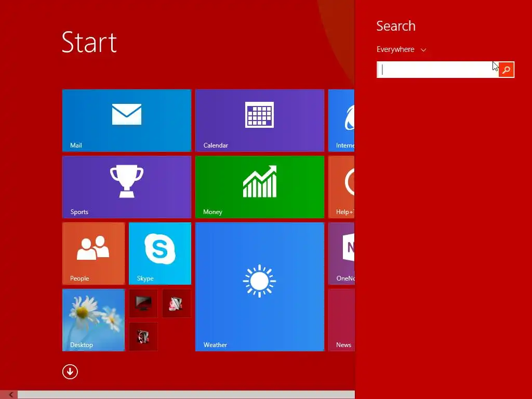Open the News tile
The image size is (532, 399).
(x=341, y=320)
